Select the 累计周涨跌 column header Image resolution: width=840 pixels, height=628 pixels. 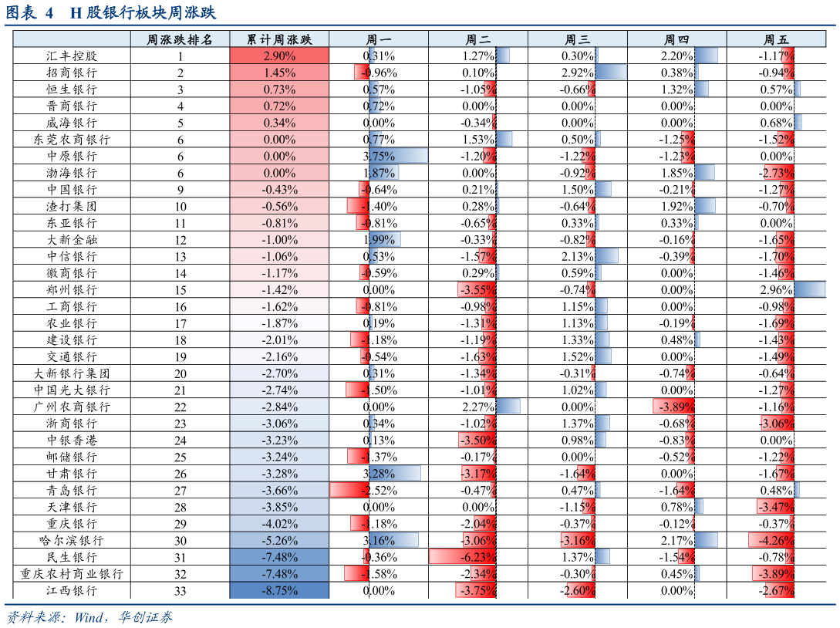pos(279,39)
